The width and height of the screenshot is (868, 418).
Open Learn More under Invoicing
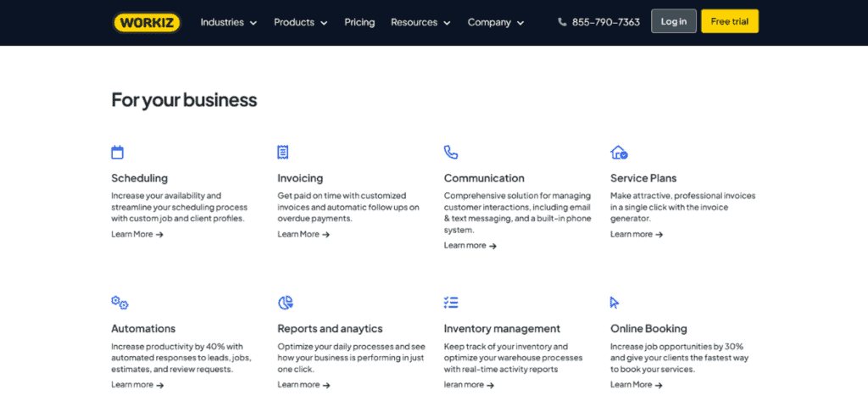click(x=303, y=234)
